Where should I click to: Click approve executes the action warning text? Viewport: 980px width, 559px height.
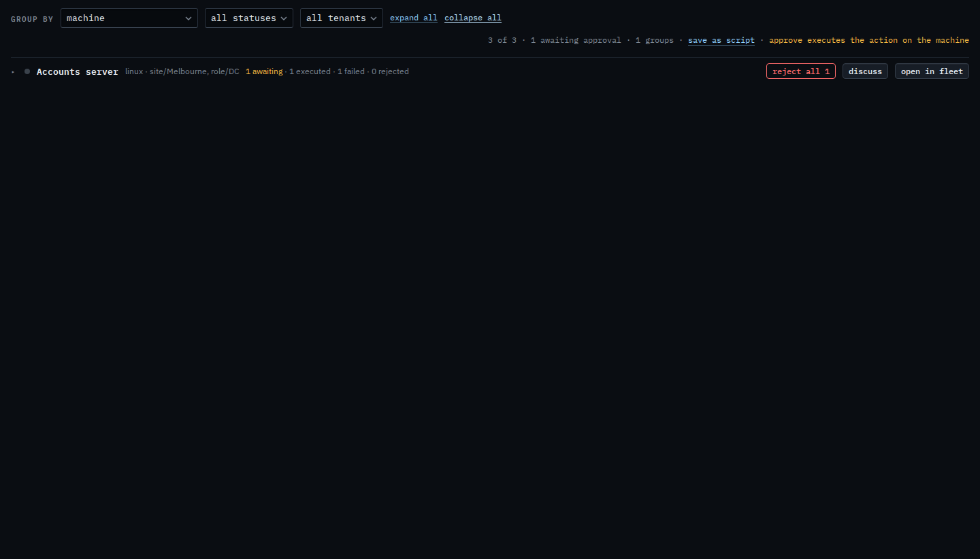[x=869, y=40]
